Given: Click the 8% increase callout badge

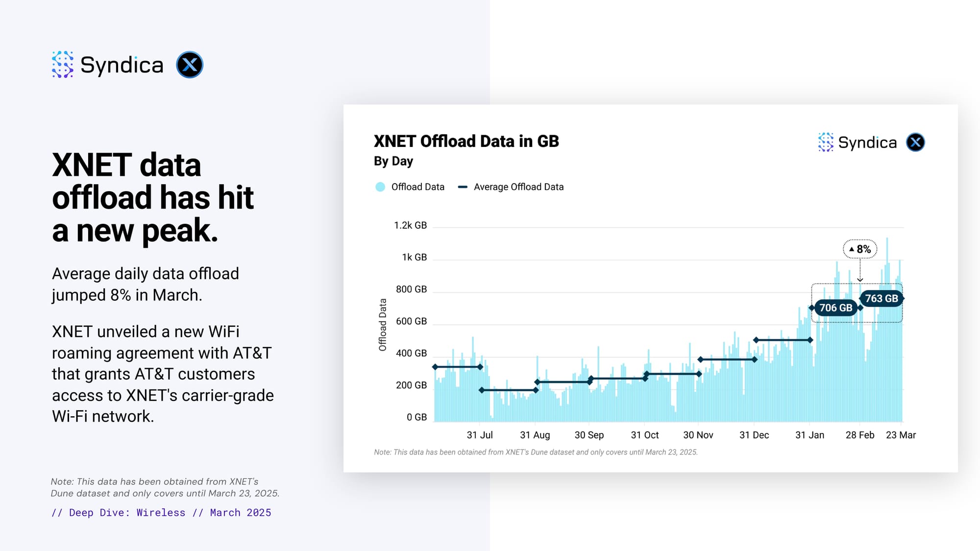Looking at the screenshot, I should pyautogui.click(x=860, y=249).
